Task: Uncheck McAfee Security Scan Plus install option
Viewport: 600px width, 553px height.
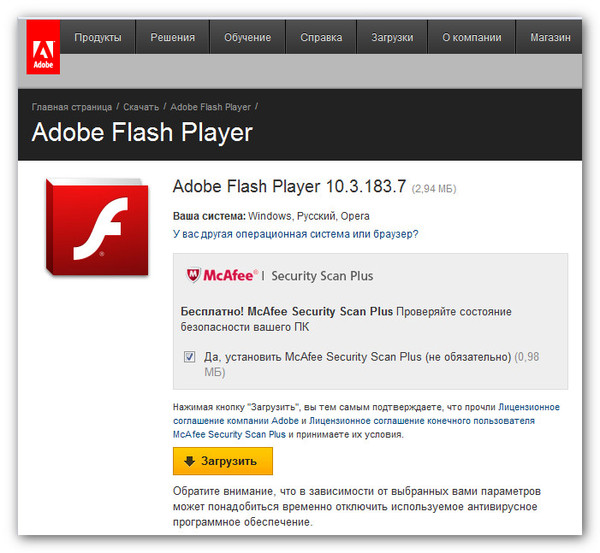Action: point(189,357)
